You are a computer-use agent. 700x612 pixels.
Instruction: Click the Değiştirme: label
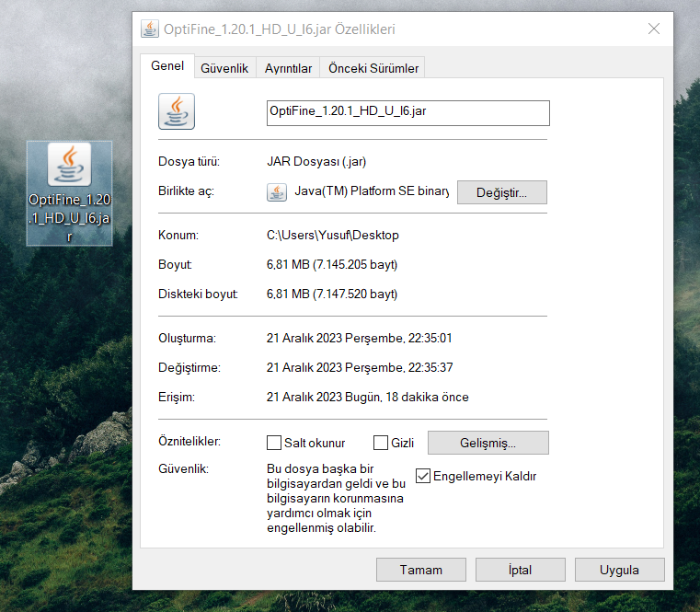pos(189,367)
